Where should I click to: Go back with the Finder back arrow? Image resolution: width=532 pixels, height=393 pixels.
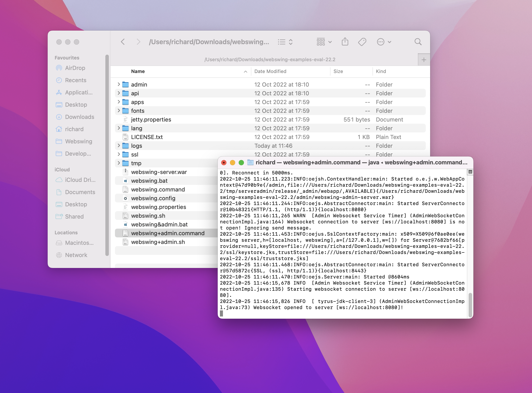click(123, 42)
